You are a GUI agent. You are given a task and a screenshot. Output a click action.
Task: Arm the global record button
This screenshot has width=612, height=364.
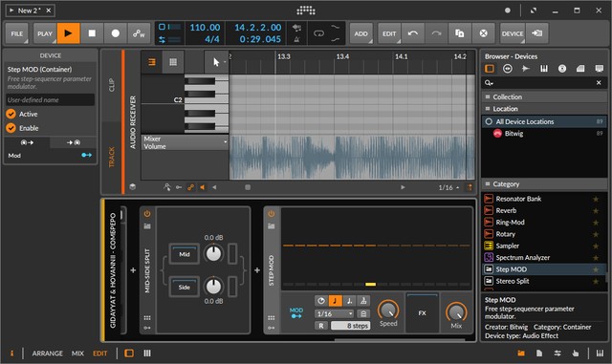pos(116,33)
